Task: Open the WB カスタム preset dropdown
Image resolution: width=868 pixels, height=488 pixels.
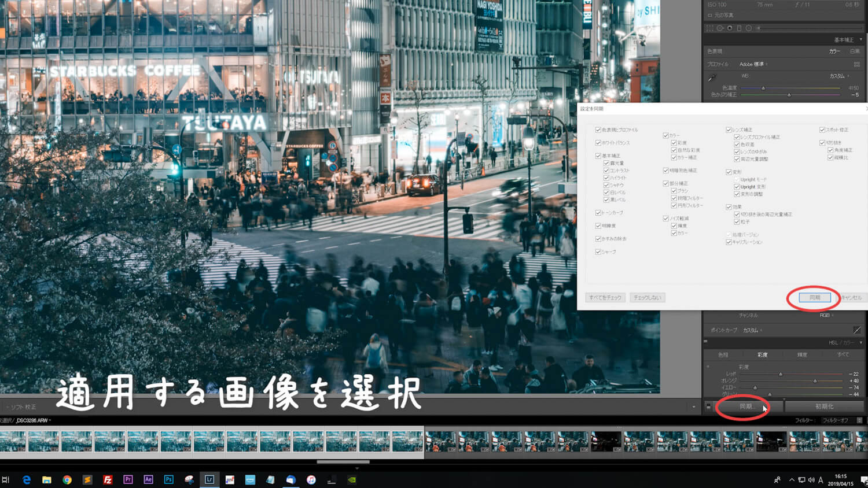Action: click(839, 76)
